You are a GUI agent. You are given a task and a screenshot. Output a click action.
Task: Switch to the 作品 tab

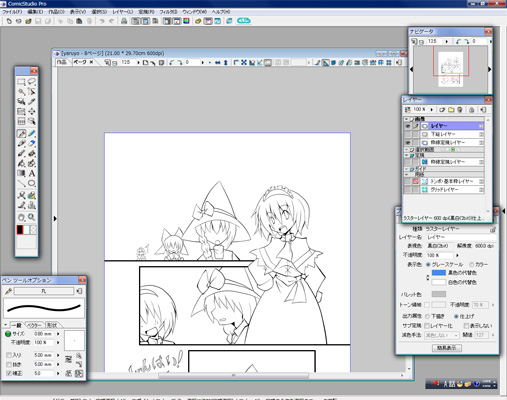(x=62, y=62)
